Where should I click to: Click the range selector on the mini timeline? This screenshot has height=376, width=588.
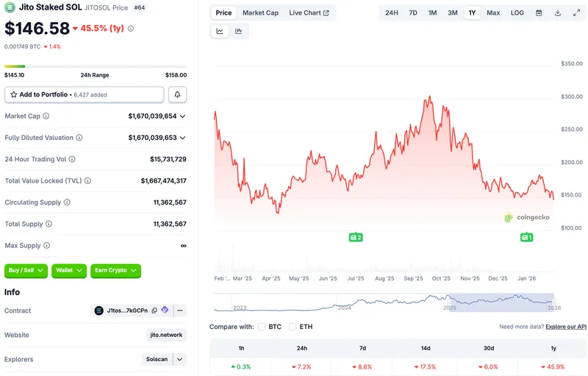point(501,300)
